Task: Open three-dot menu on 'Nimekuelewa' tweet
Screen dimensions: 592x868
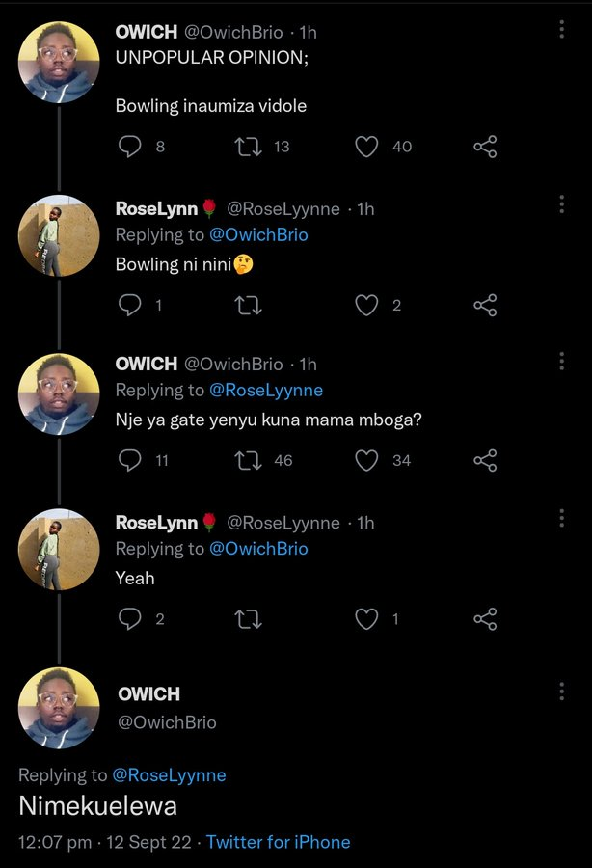Action: tap(561, 691)
